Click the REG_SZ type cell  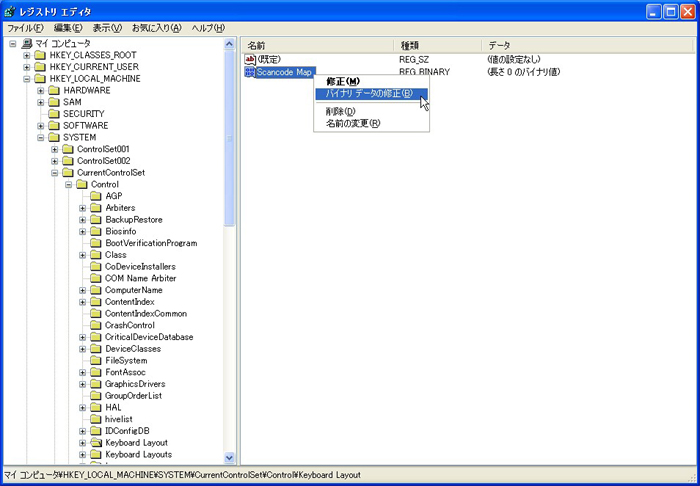414,59
